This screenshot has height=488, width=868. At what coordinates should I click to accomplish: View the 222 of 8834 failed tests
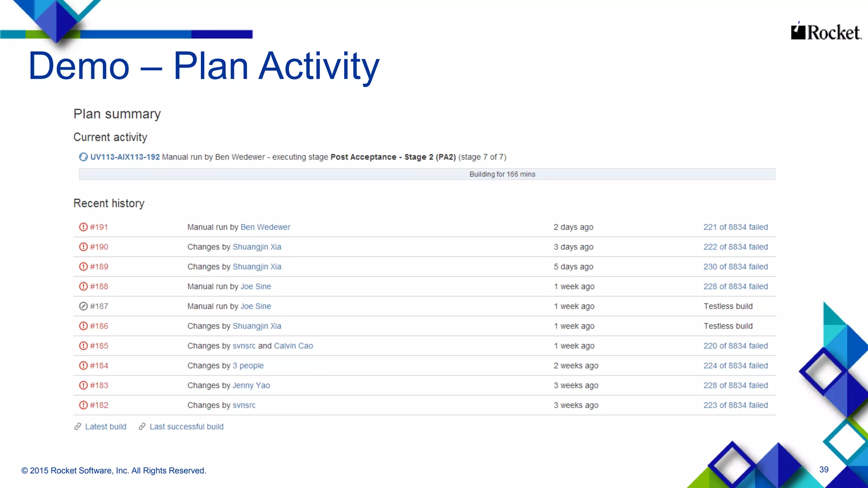click(736, 247)
